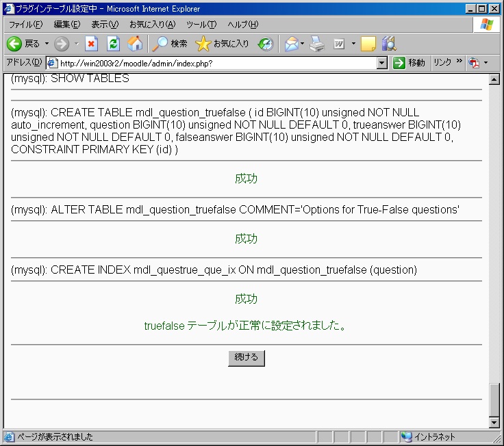Close the Internet Explorer window
The image size is (504, 446).
(x=494, y=9)
